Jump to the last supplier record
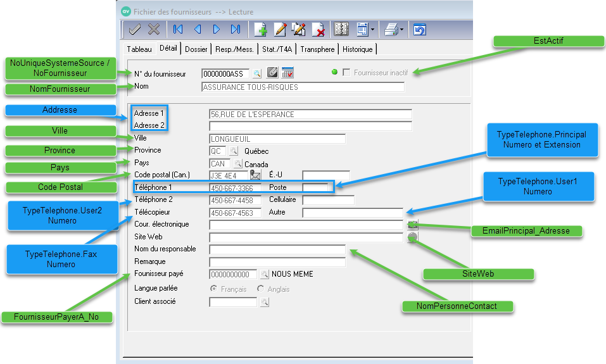Screen dimensions: 606x364 [x=236, y=29]
